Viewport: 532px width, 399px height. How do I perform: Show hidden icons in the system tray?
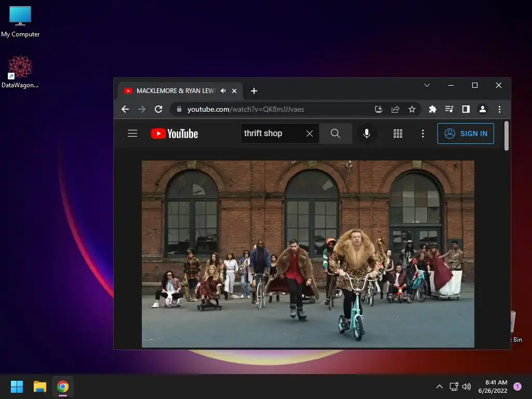[440, 387]
